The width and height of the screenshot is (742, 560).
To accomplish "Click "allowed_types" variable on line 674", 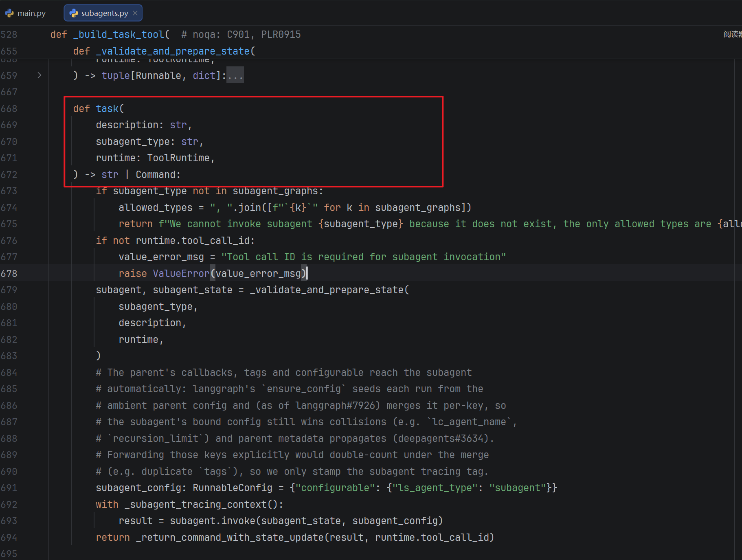I will (156, 208).
